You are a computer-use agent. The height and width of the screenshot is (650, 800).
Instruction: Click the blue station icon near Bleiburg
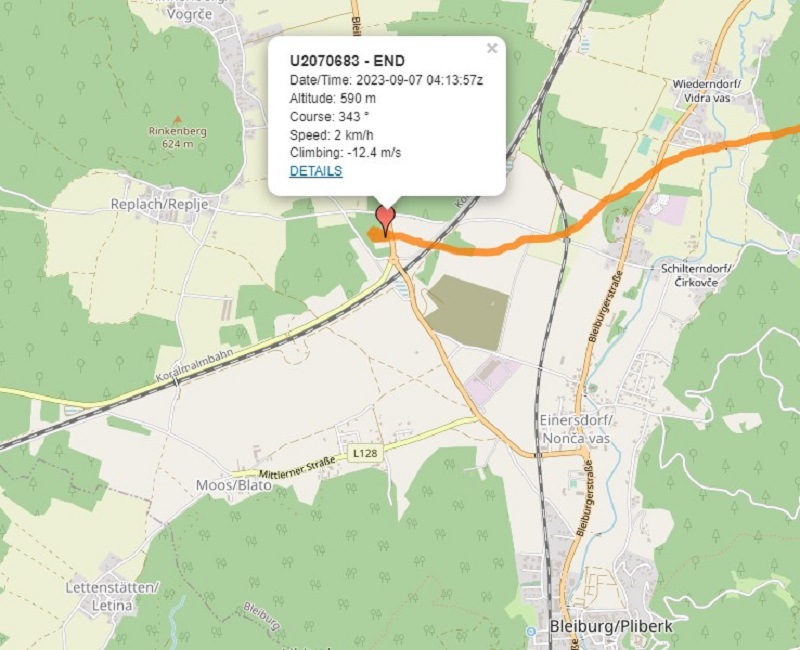[x=531, y=631]
